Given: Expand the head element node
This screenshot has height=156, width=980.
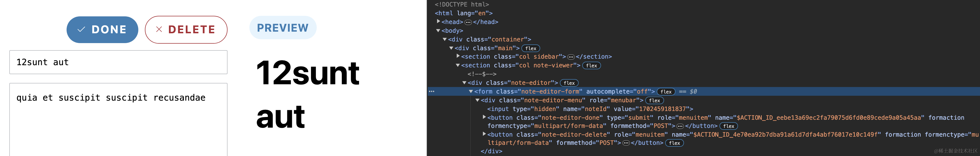Looking at the screenshot, I should [438, 22].
